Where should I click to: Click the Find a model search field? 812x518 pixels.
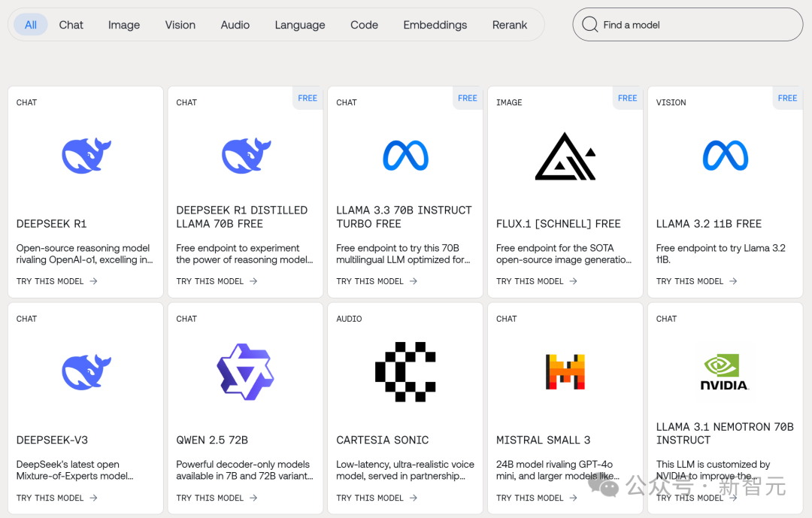695,25
